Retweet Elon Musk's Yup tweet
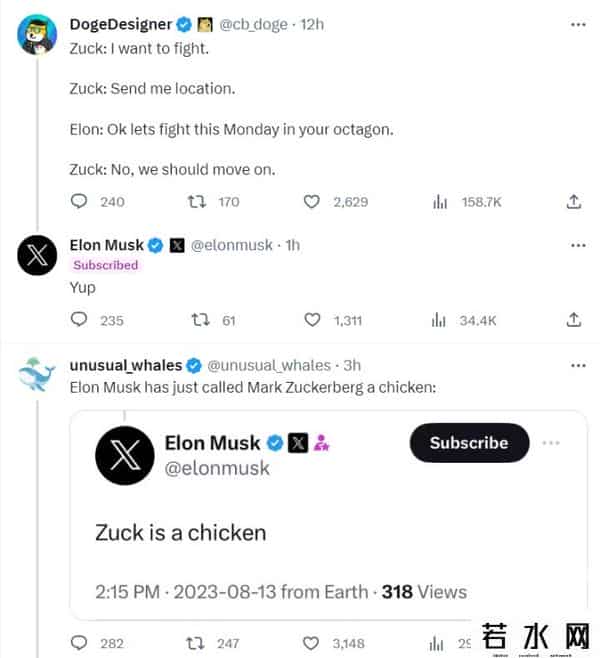This screenshot has height=658, width=600. [x=198, y=320]
